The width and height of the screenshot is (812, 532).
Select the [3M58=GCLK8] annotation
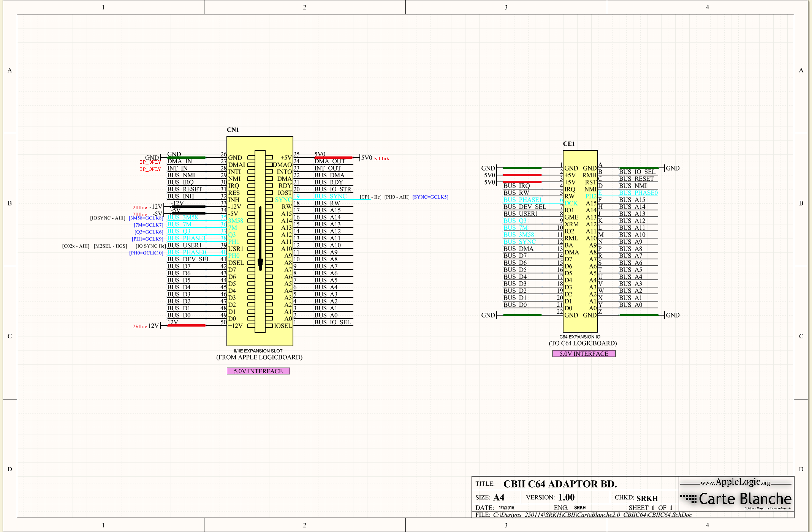tap(146, 218)
